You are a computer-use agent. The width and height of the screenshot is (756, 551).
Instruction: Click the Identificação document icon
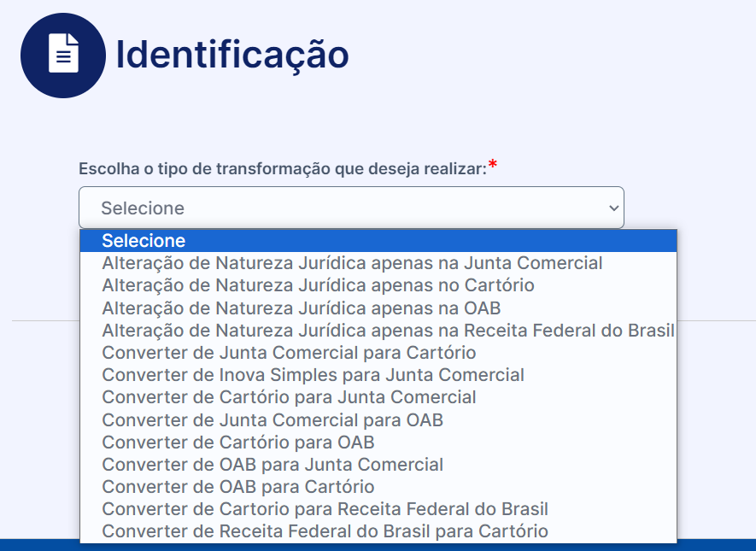click(x=63, y=56)
